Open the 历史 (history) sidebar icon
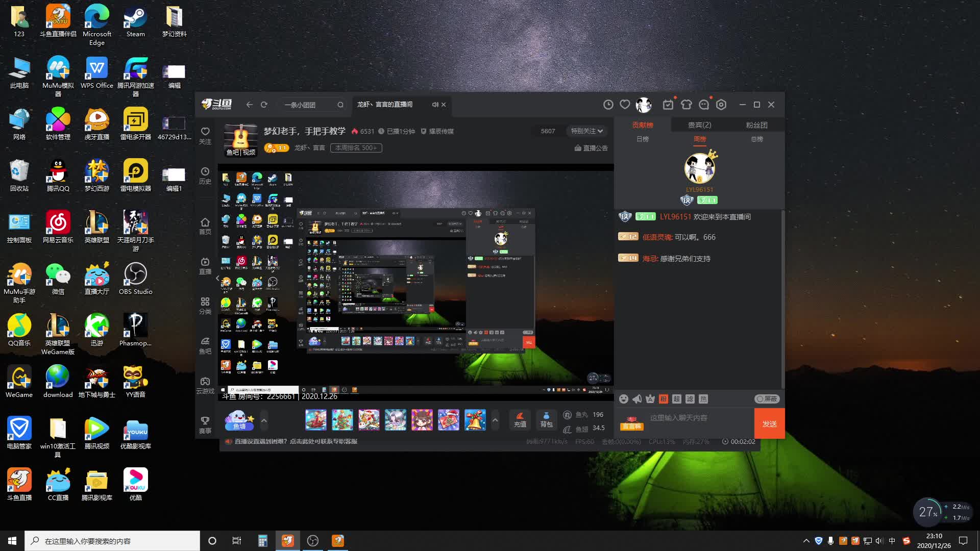The width and height of the screenshot is (980, 551). click(x=205, y=176)
